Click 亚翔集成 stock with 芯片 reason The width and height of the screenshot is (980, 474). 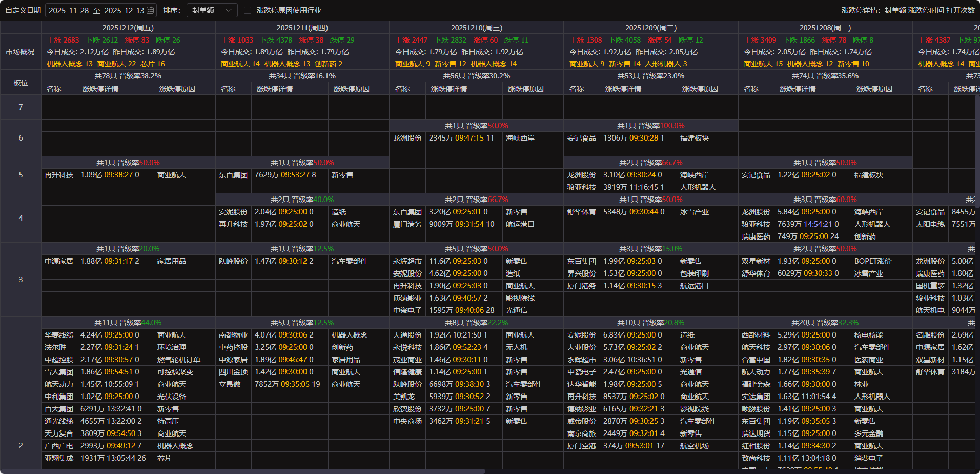click(x=59, y=458)
